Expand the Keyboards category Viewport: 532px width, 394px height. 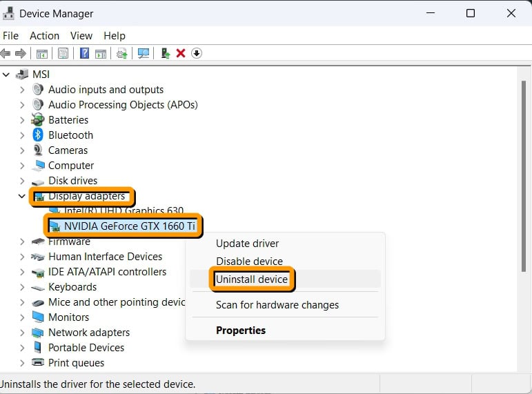(x=22, y=287)
